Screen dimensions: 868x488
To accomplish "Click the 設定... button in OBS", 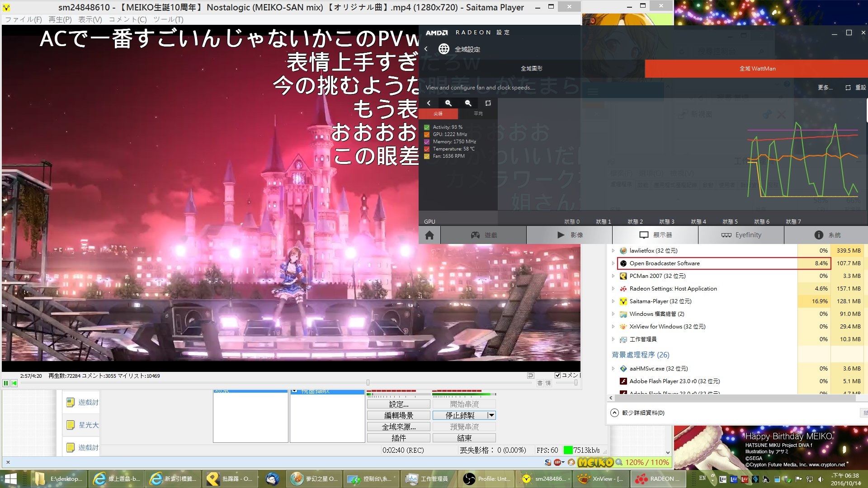I will (398, 404).
